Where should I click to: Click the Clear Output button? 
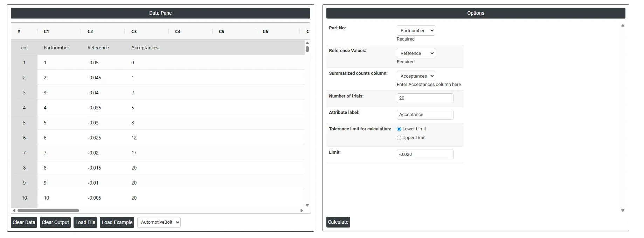pos(55,222)
